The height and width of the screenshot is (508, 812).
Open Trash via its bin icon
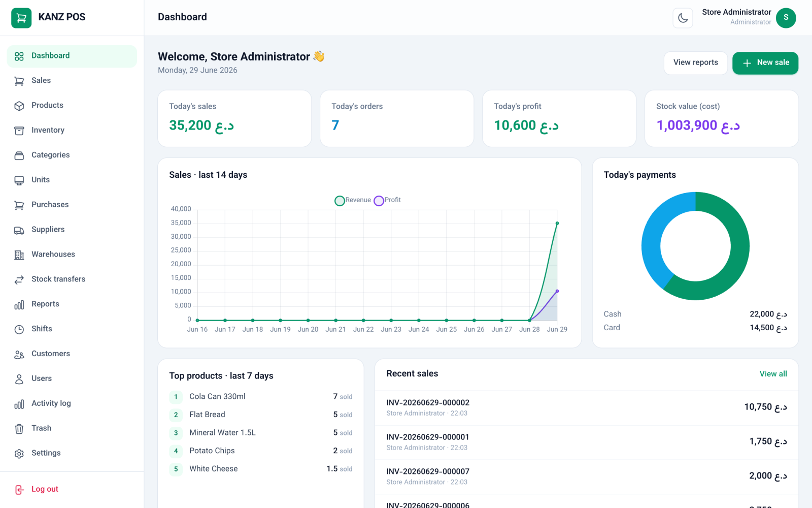click(19, 429)
